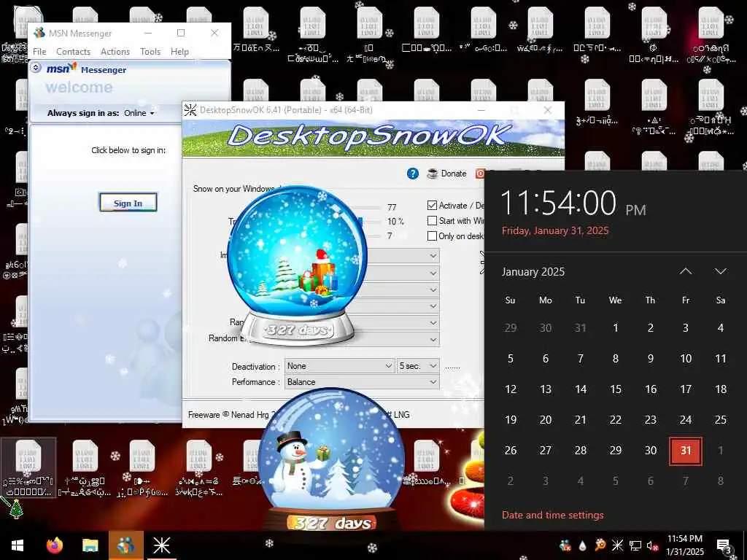Click the Christmas tree globe showing 327 days
The image size is (747, 560).
(298, 265)
